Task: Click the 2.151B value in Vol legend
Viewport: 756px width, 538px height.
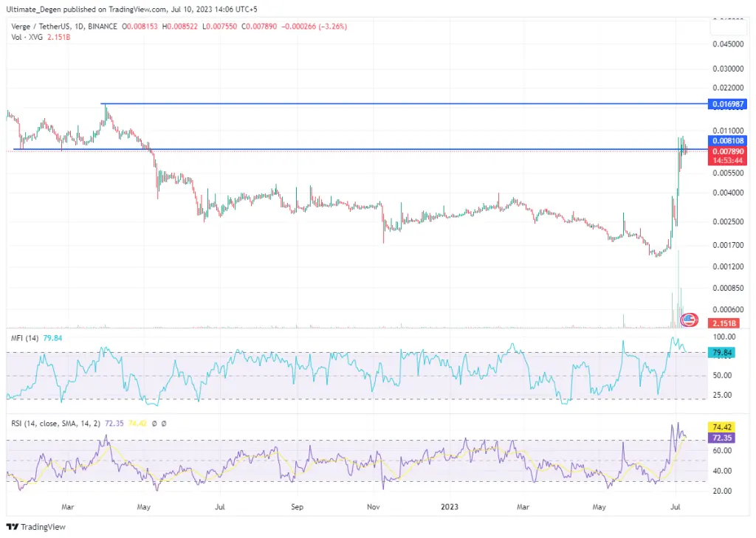Action: click(x=59, y=37)
